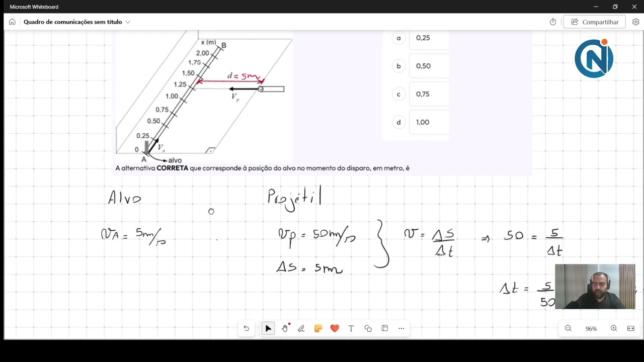This screenshot has height=362, width=644.
Task: Select answer option a circle
Action: (x=399, y=38)
